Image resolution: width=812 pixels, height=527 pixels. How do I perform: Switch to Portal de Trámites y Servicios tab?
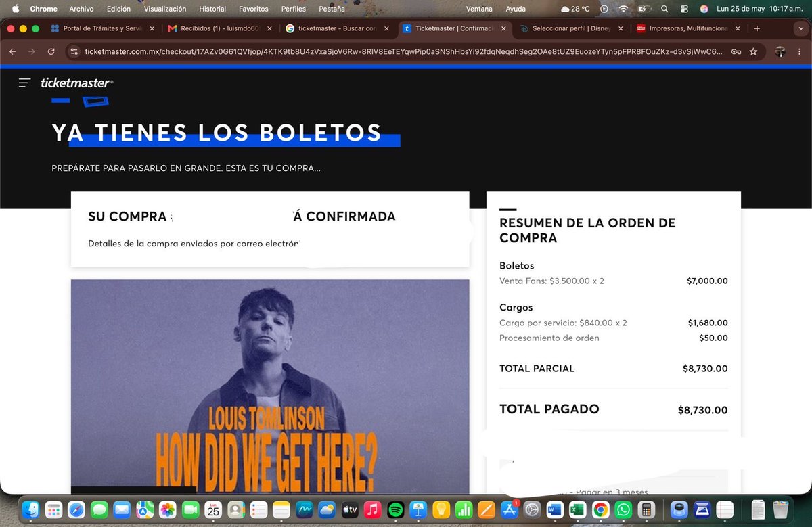(101, 28)
